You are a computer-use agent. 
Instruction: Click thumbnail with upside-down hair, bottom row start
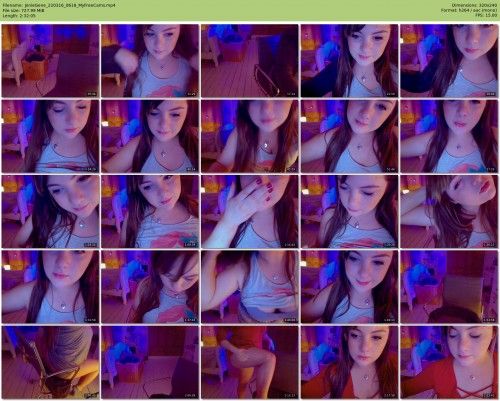pyautogui.click(x=50, y=362)
